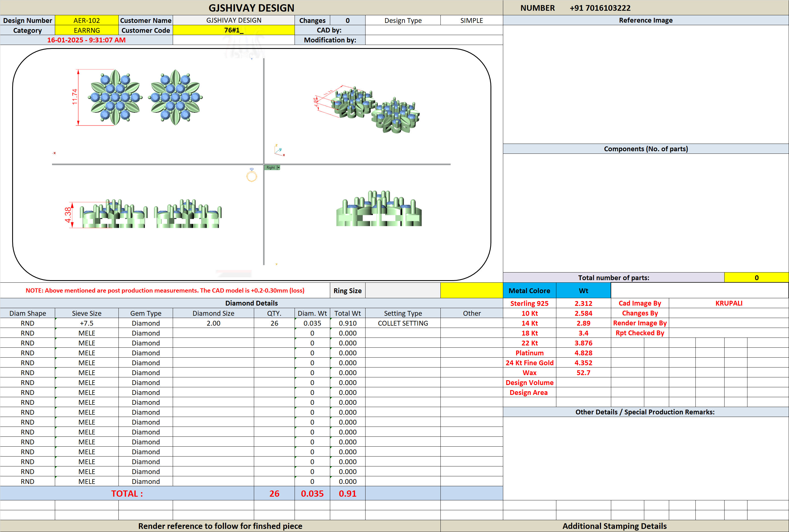Select the COLLET SETTING cell
789x532 pixels.
coord(403,323)
